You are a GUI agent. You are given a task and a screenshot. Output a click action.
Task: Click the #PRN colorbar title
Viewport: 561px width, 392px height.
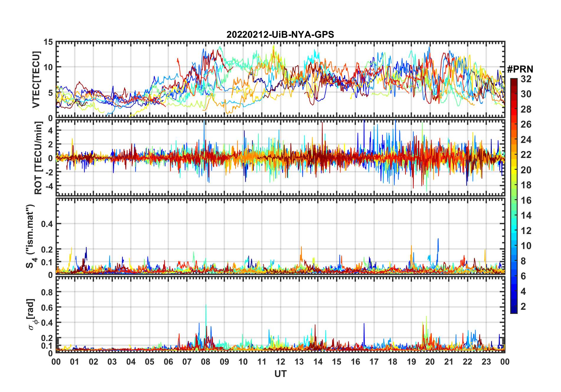tap(520, 69)
